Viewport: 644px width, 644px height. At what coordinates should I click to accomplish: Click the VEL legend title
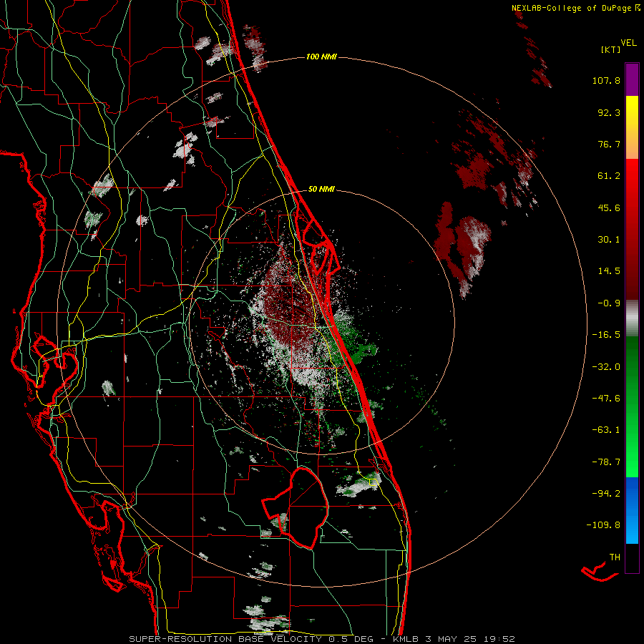(x=628, y=43)
